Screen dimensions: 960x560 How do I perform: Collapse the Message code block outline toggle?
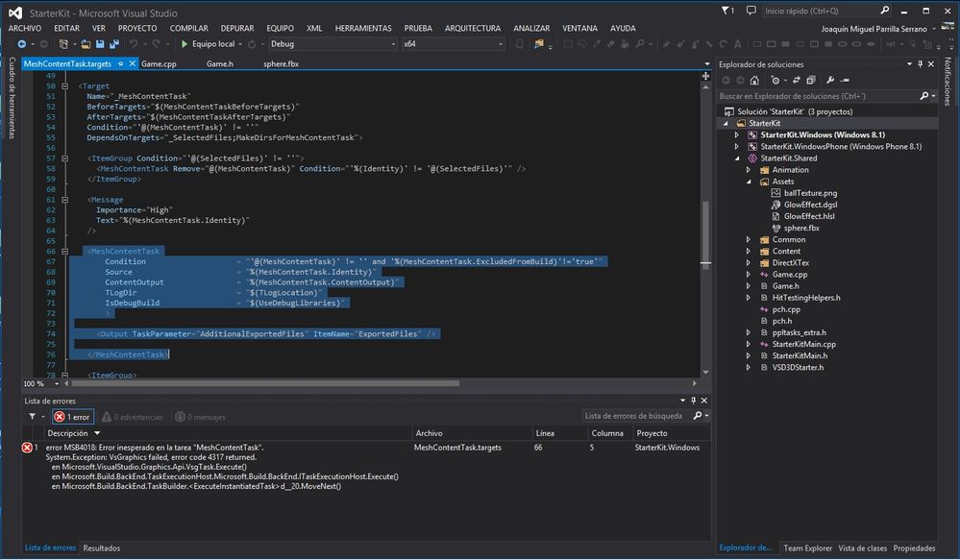tap(64, 200)
